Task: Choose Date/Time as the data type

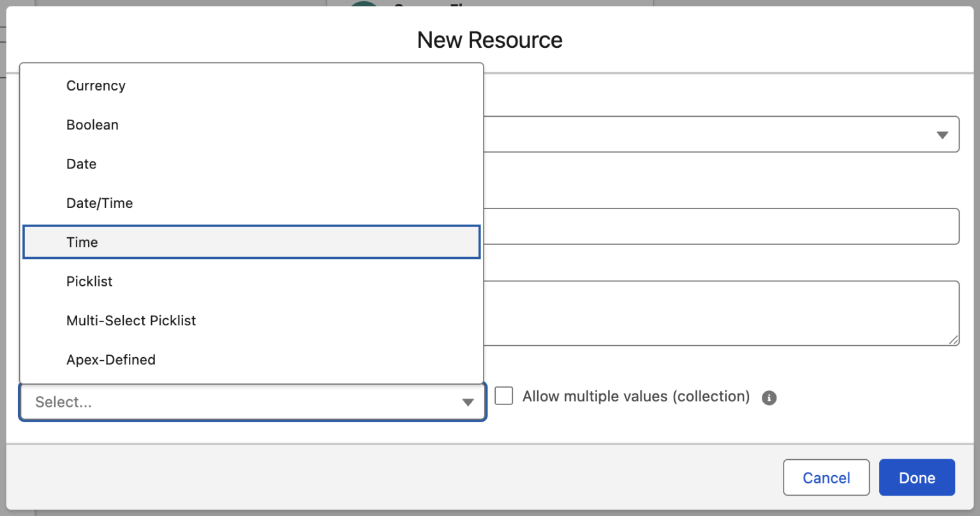Action: tap(100, 203)
